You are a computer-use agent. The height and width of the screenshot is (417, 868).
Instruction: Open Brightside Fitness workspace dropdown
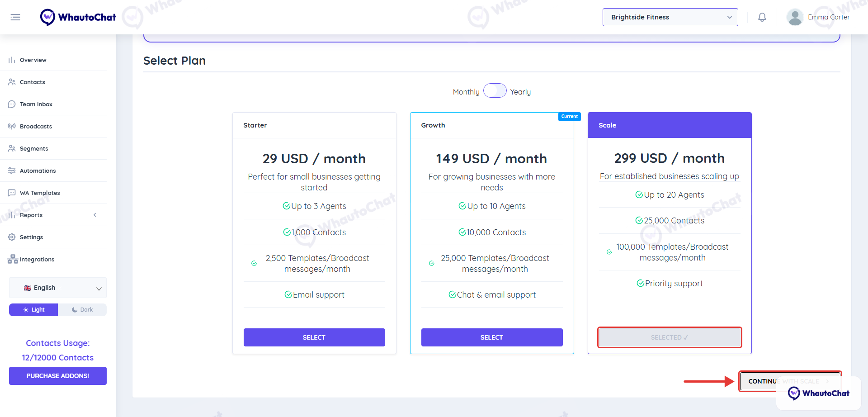pos(670,17)
